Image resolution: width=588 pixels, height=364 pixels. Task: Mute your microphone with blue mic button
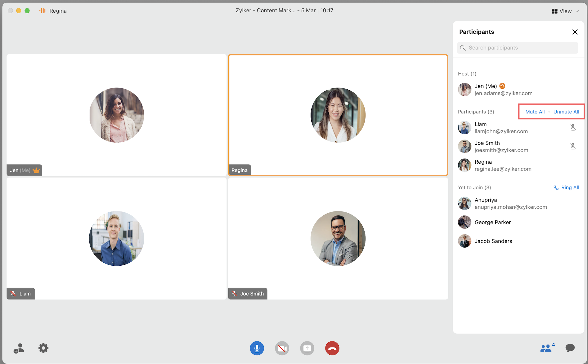click(x=257, y=348)
